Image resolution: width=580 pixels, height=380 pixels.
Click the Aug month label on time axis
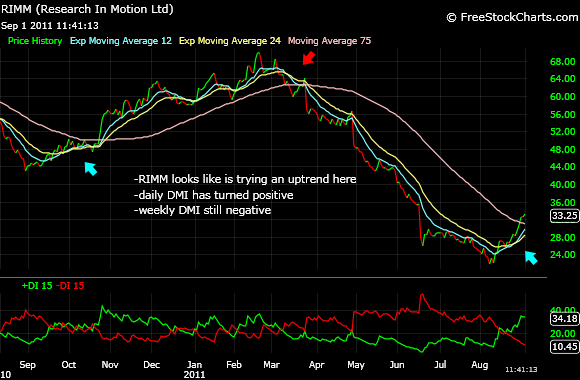(480, 365)
